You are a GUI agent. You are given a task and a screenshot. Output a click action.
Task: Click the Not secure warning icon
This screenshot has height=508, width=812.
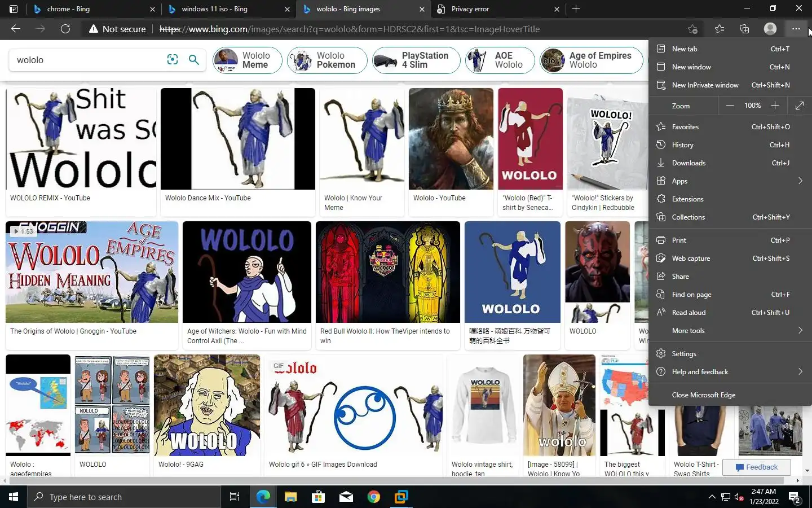(94, 29)
